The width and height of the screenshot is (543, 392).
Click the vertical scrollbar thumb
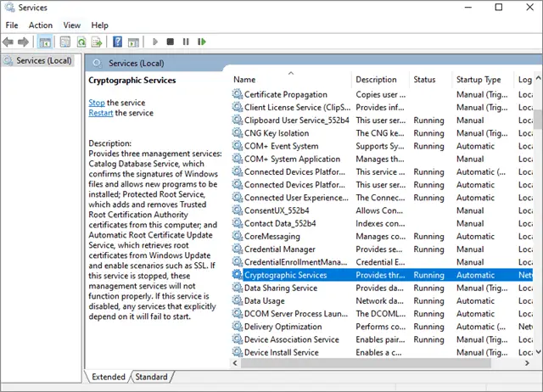click(538, 119)
